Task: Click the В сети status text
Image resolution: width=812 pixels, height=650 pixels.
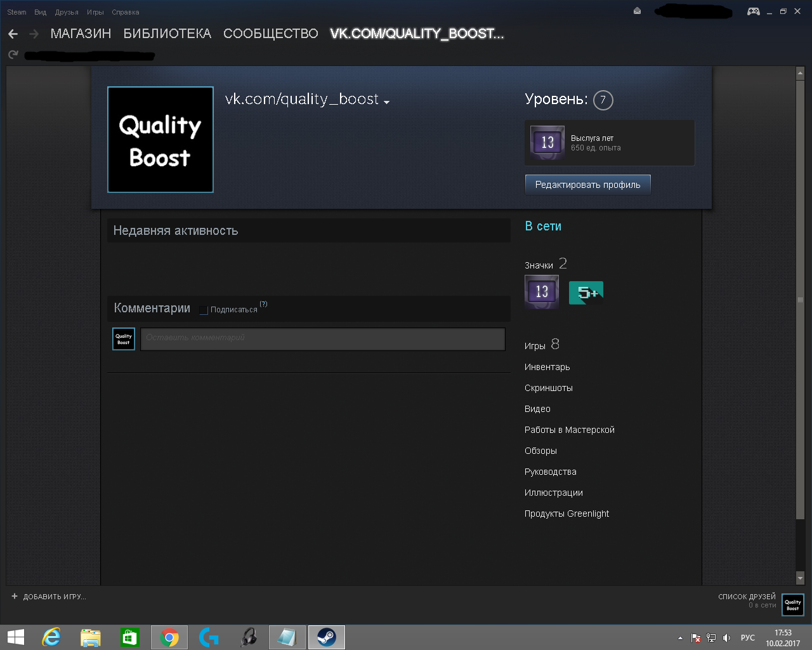Action: 543,227
